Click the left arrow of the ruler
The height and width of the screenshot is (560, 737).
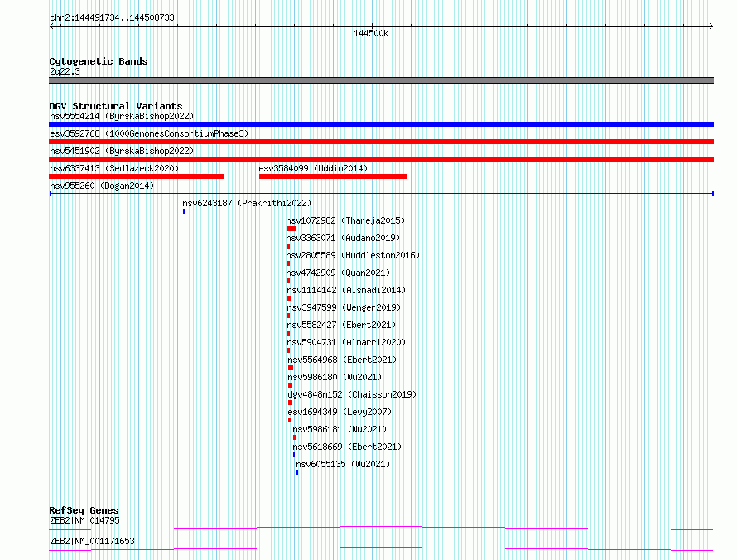tap(51, 27)
